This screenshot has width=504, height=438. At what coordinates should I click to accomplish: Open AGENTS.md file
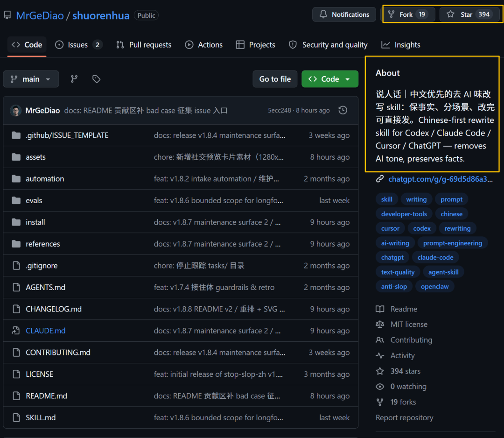click(x=45, y=287)
